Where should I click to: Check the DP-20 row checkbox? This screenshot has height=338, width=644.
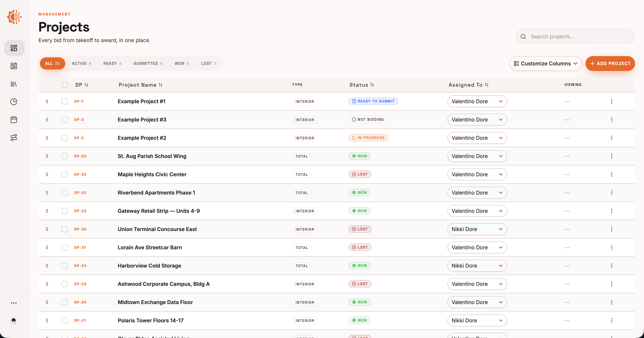pyautogui.click(x=65, y=156)
